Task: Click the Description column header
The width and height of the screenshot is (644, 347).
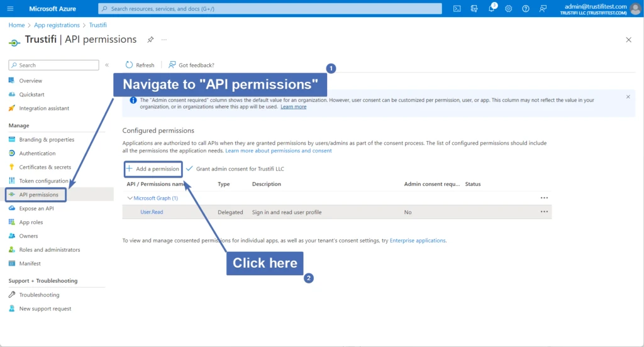Action: [x=267, y=184]
